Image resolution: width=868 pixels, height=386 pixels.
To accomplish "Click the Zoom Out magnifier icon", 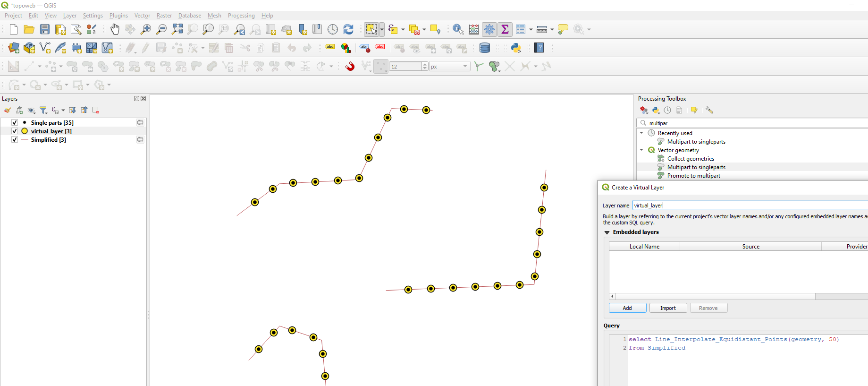I will [161, 29].
